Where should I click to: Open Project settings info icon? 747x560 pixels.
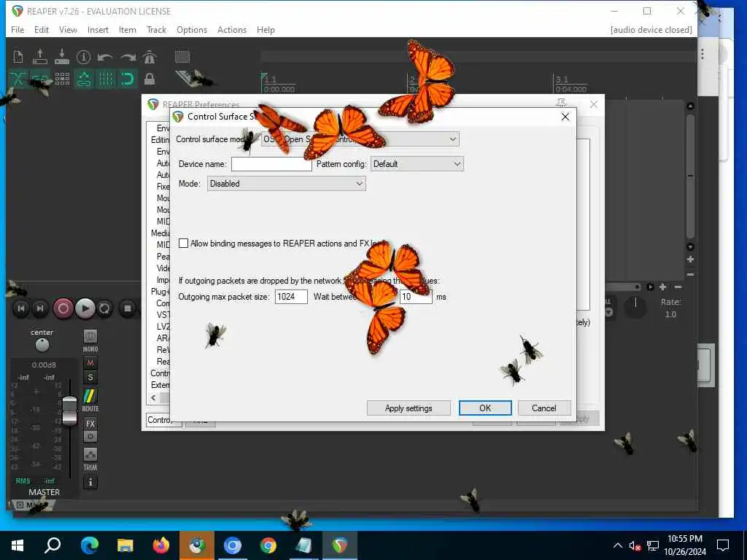[x=83, y=57]
